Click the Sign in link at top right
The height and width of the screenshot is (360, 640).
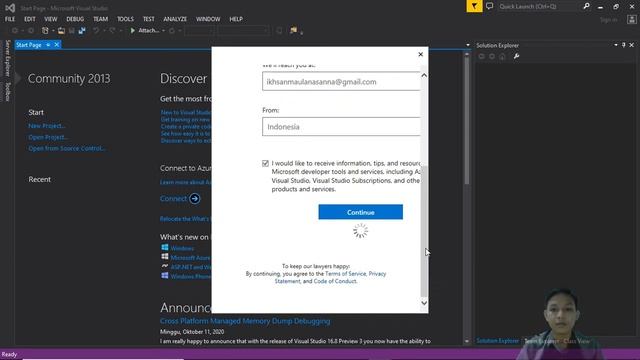pos(608,20)
